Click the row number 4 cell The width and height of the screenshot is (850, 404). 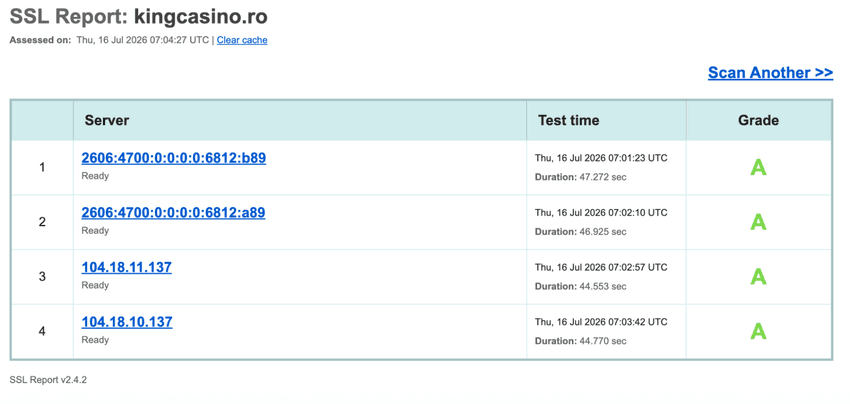[x=42, y=331]
